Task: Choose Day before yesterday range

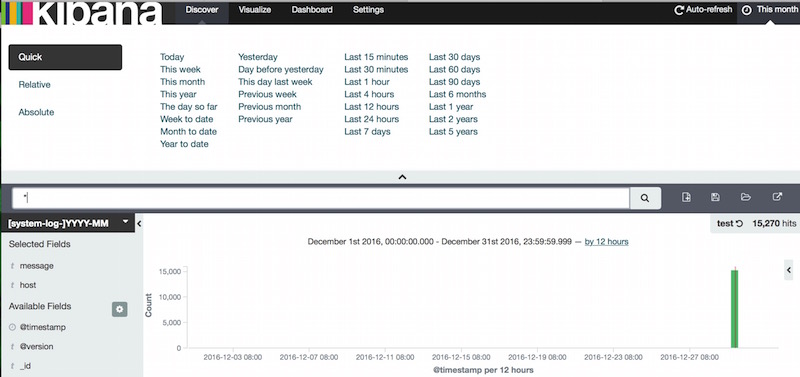Action: point(281,69)
